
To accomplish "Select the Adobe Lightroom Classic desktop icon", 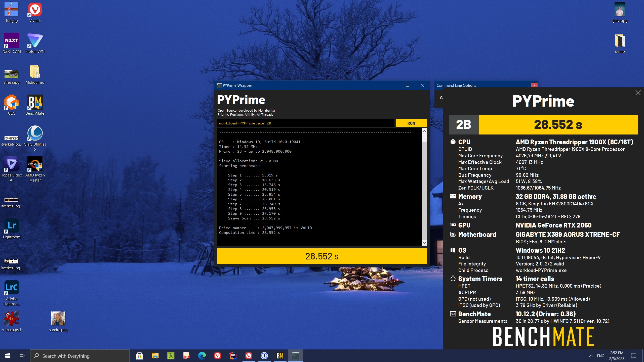I will 12,293.
